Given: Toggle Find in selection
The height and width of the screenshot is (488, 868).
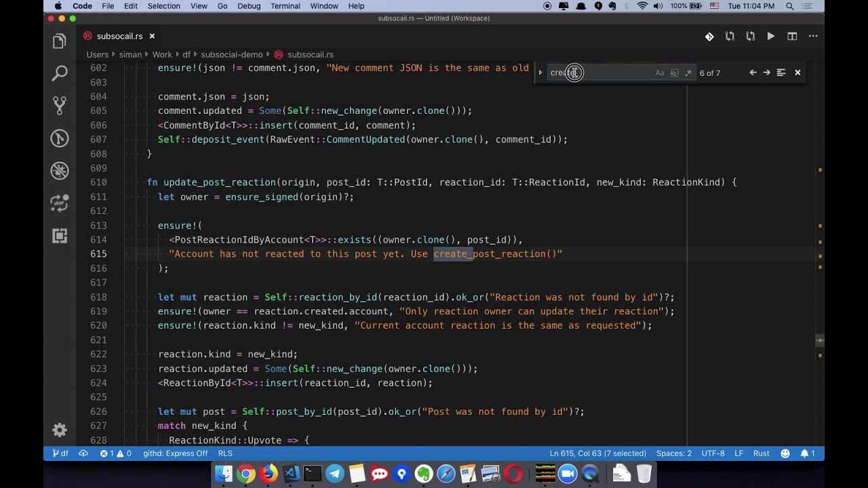Looking at the screenshot, I should pos(781,73).
